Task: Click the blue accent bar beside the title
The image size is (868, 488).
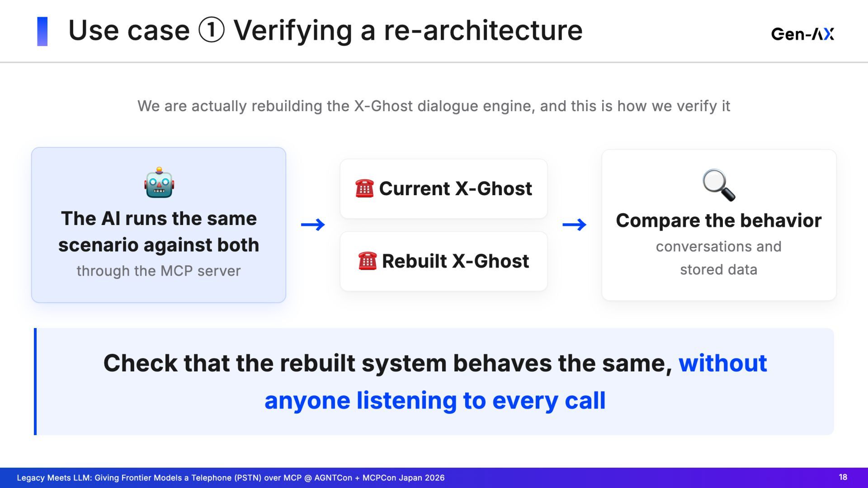Action: (x=42, y=31)
